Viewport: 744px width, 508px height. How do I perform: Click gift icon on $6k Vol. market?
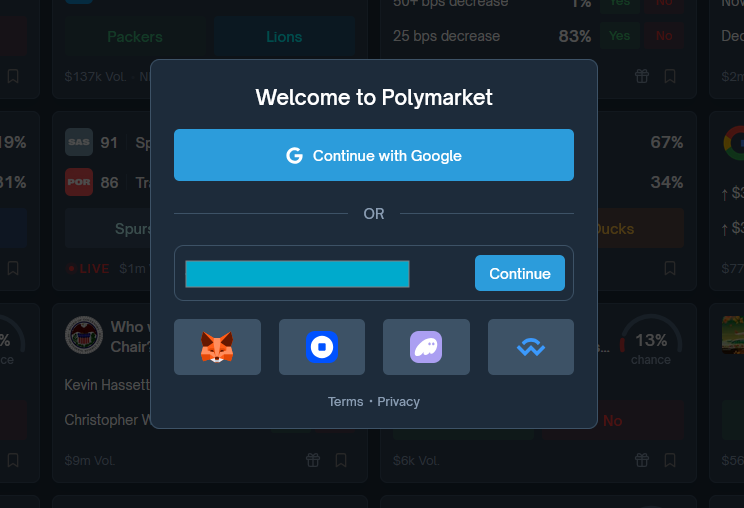(x=642, y=460)
